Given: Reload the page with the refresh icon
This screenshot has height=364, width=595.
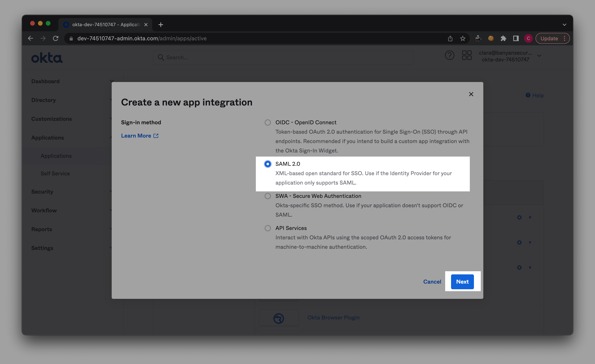Looking at the screenshot, I should pos(56,38).
